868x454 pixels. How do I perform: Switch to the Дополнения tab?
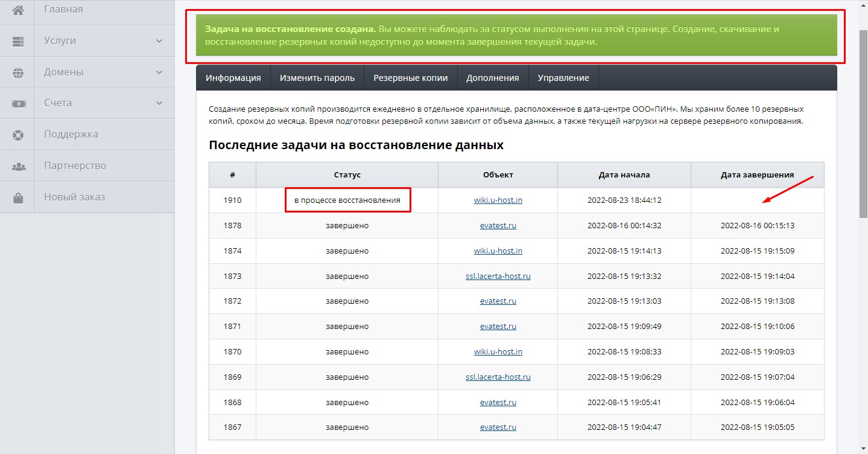[x=493, y=78]
